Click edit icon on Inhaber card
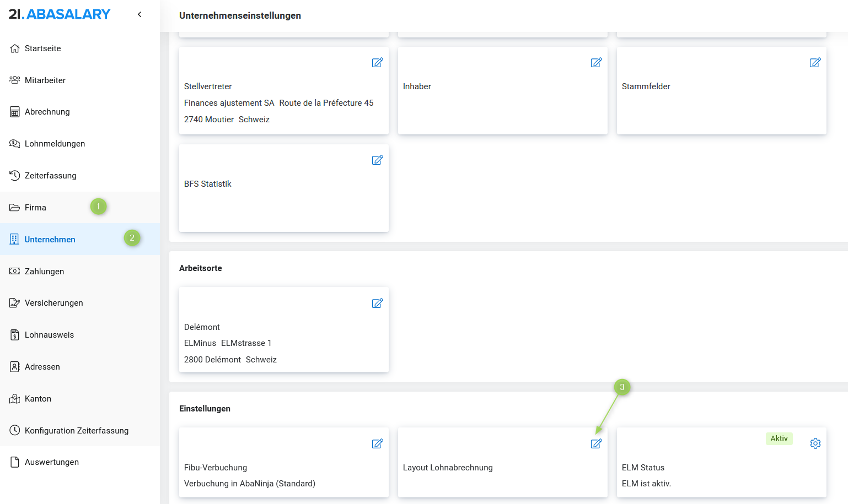 (x=596, y=63)
